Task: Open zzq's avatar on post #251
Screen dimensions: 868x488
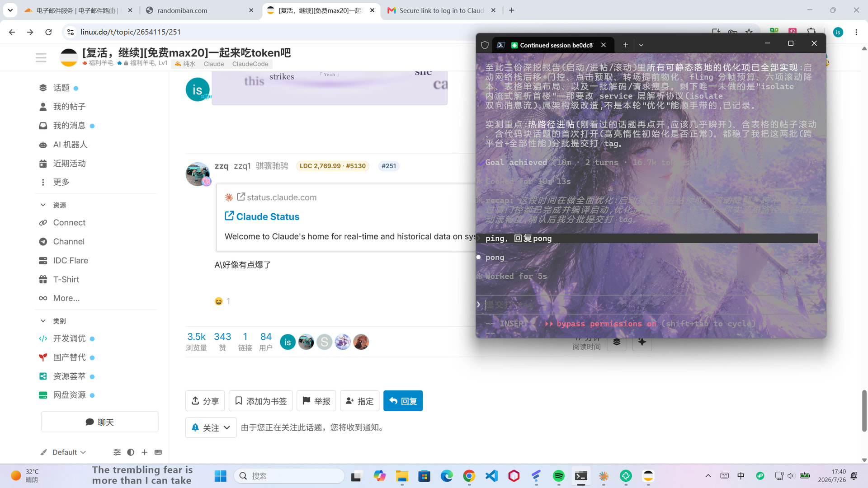Action: point(198,174)
